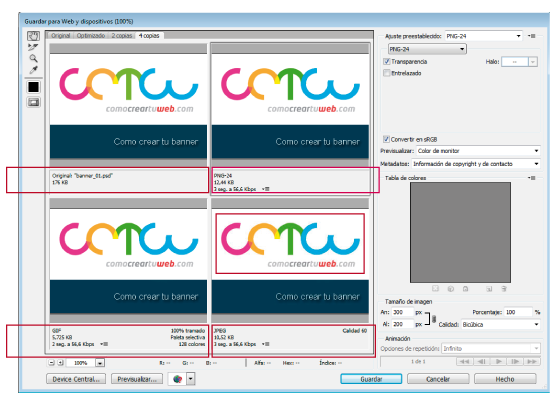Select the Slice Select tool

tap(33, 47)
